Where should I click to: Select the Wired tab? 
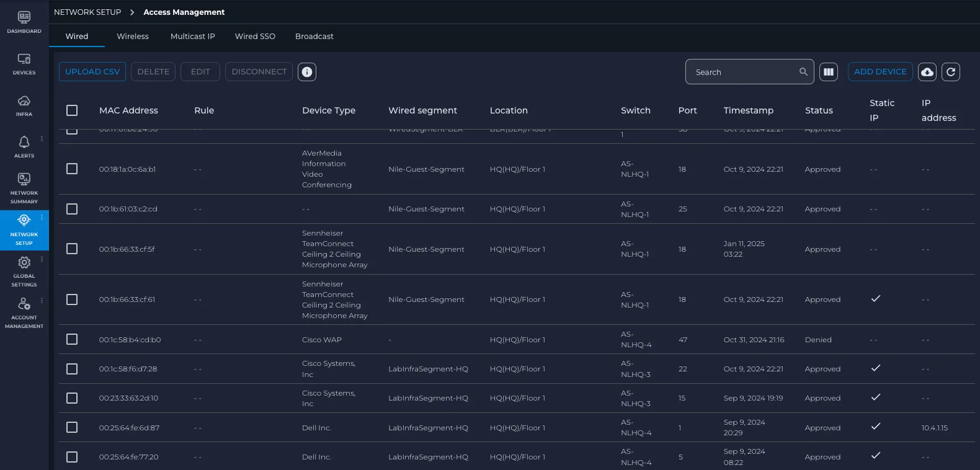tap(77, 37)
